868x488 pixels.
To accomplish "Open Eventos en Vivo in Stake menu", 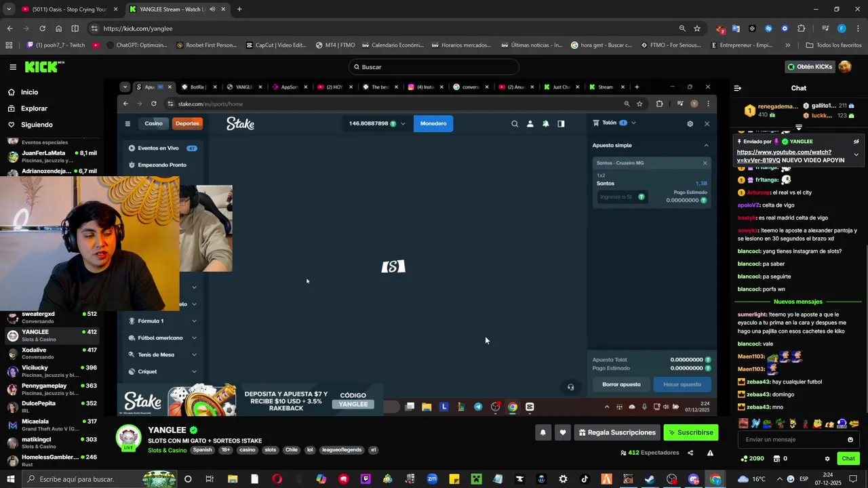I will (163, 148).
